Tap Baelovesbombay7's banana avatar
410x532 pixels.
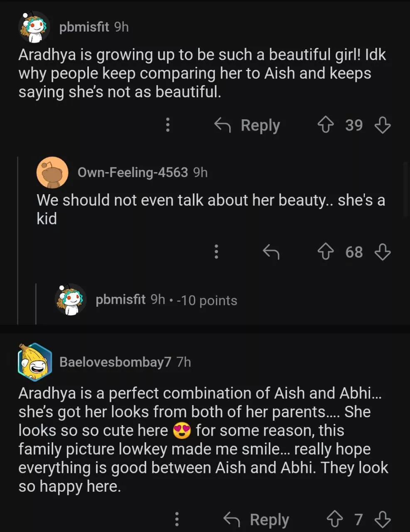coord(35,362)
